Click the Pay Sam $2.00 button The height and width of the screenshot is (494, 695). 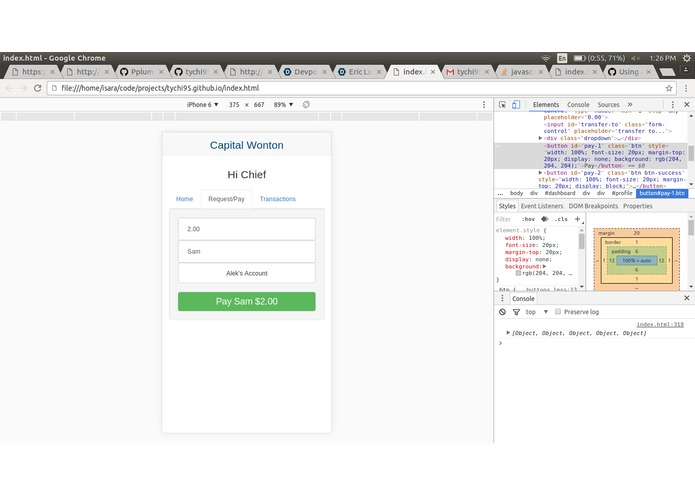click(x=247, y=301)
